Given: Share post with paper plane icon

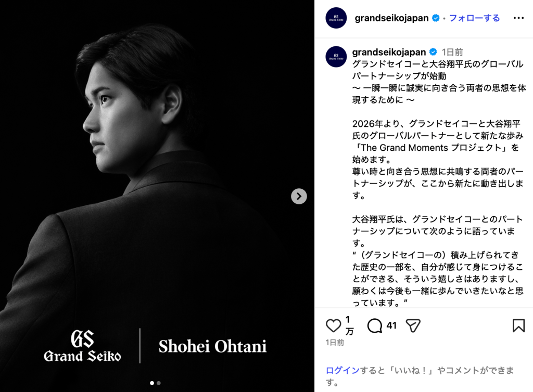Looking at the screenshot, I should (x=413, y=326).
